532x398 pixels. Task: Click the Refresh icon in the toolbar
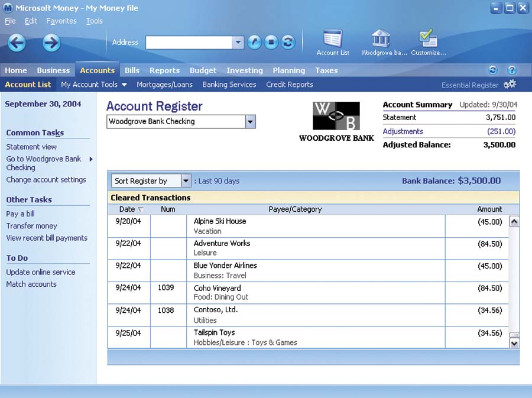click(288, 43)
